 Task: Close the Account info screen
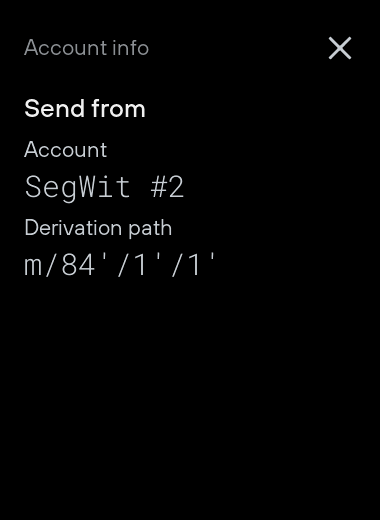click(340, 48)
